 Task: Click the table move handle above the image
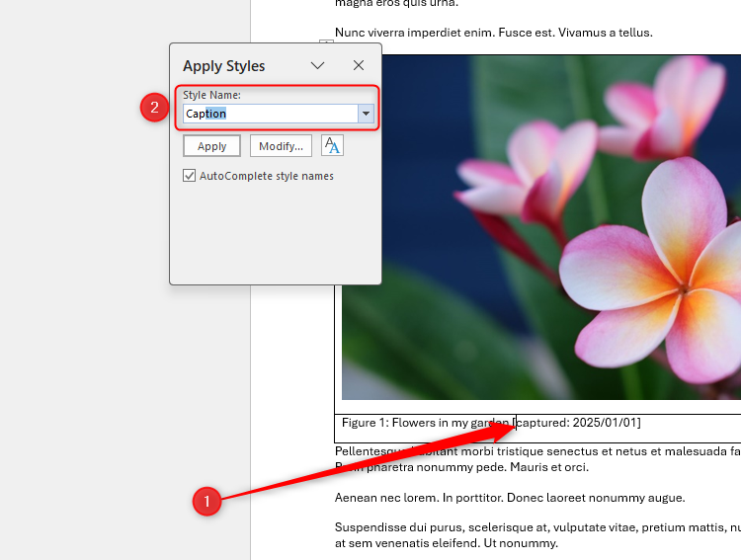(327, 44)
